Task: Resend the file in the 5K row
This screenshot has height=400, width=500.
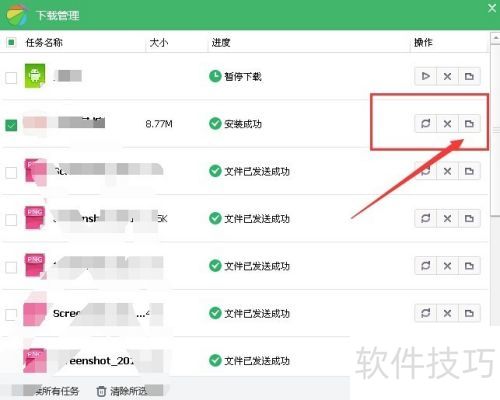Action: click(x=425, y=218)
